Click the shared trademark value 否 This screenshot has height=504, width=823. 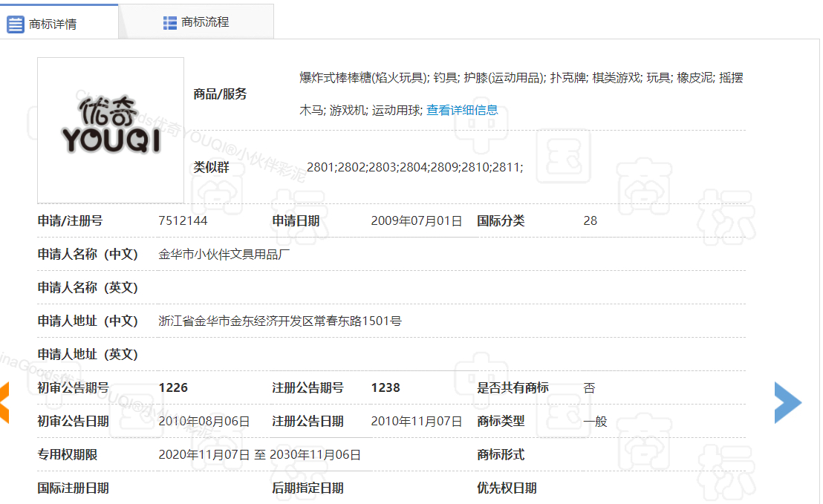click(590, 388)
